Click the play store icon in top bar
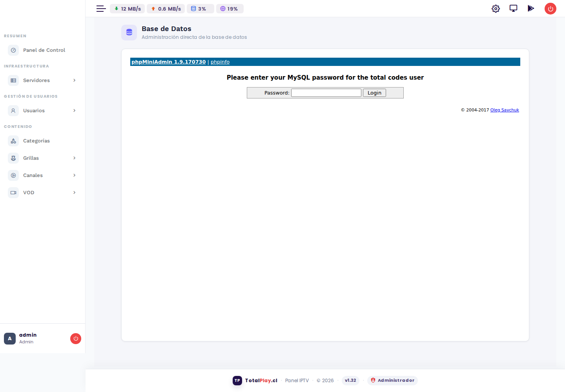The width and height of the screenshot is (565, 392). [531, 8]
